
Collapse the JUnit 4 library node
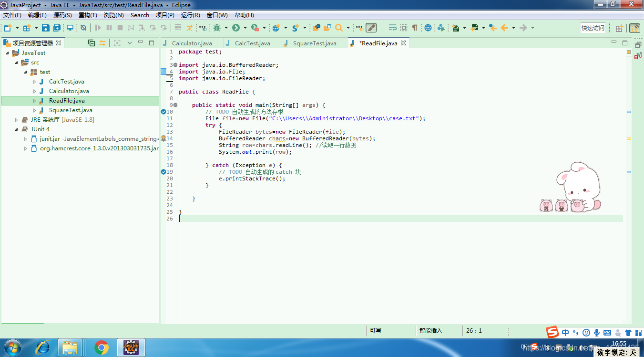[16, 129]
